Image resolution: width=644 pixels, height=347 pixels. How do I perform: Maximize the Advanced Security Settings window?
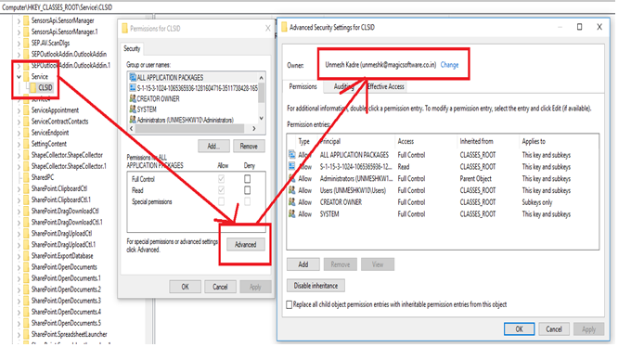(x=580, y=27)
